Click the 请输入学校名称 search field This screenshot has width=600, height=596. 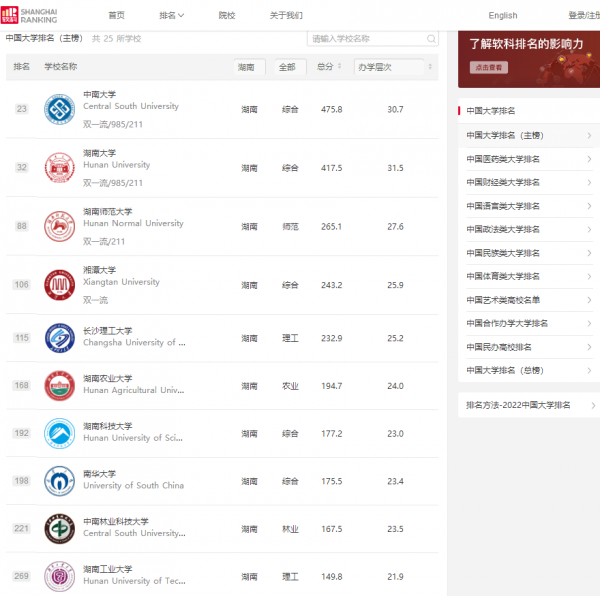pos(373,39)
